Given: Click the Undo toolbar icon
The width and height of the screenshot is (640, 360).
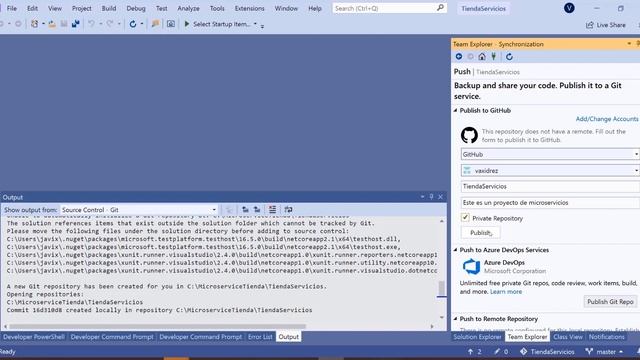Looking at the screenshot, I should click(91, 24).
